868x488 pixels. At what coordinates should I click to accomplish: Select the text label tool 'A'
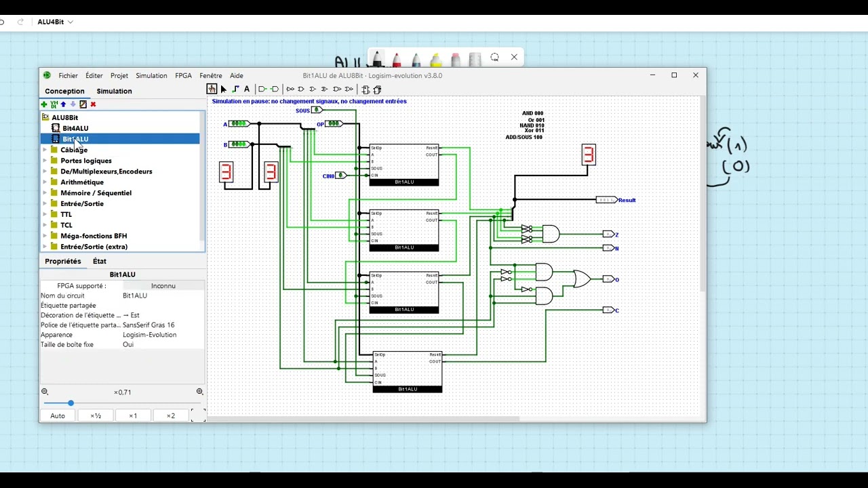point(247,89)
